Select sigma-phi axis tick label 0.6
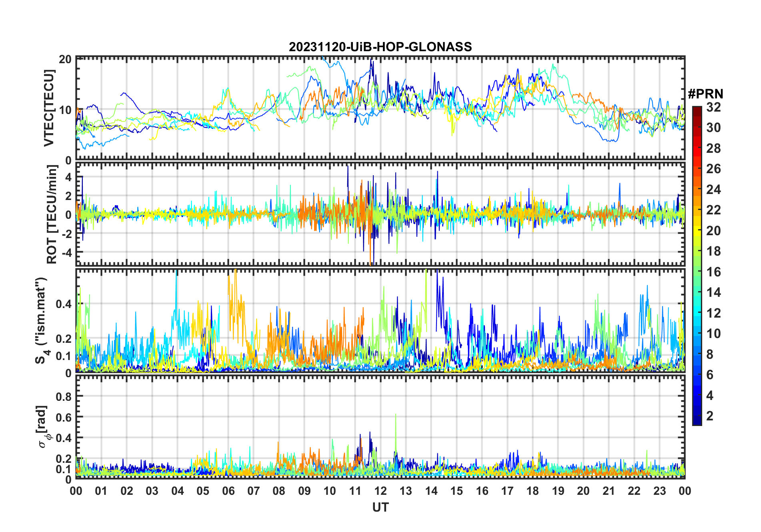 (x=64, y=417)
